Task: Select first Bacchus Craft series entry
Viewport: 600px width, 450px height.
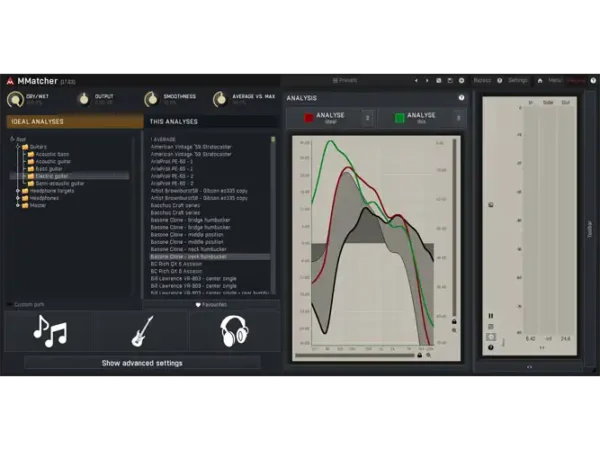Action: [x=175, y=205]
